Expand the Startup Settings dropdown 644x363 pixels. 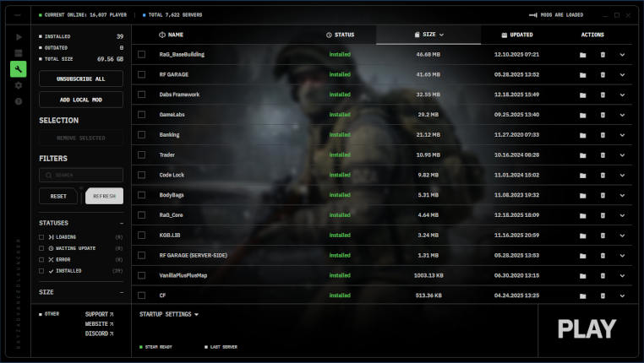click(x=169, y=314)
